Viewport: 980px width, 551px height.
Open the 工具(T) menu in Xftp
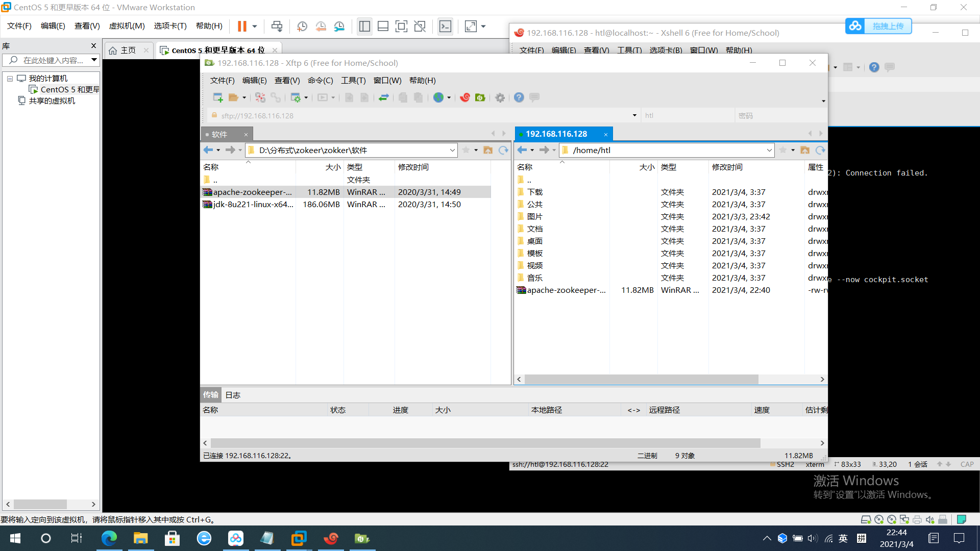(x=353, y=80)
